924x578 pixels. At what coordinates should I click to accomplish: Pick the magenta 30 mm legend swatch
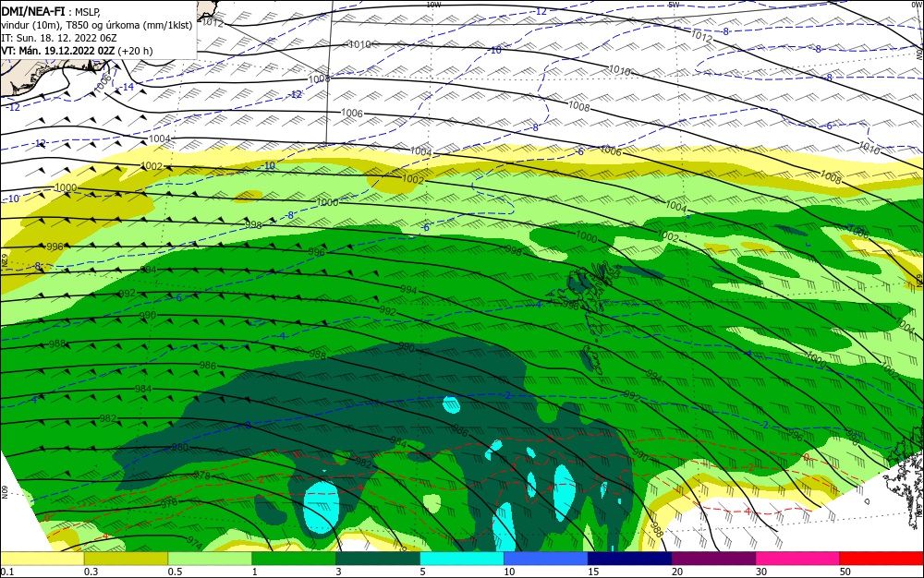pyautogui.click(x=797, y=559)
